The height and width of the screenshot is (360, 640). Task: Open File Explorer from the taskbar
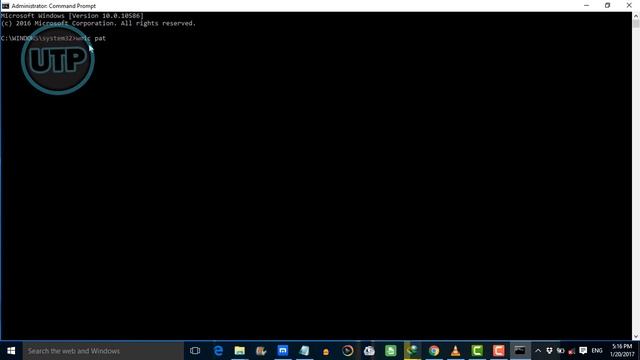(x=240, y=351)
